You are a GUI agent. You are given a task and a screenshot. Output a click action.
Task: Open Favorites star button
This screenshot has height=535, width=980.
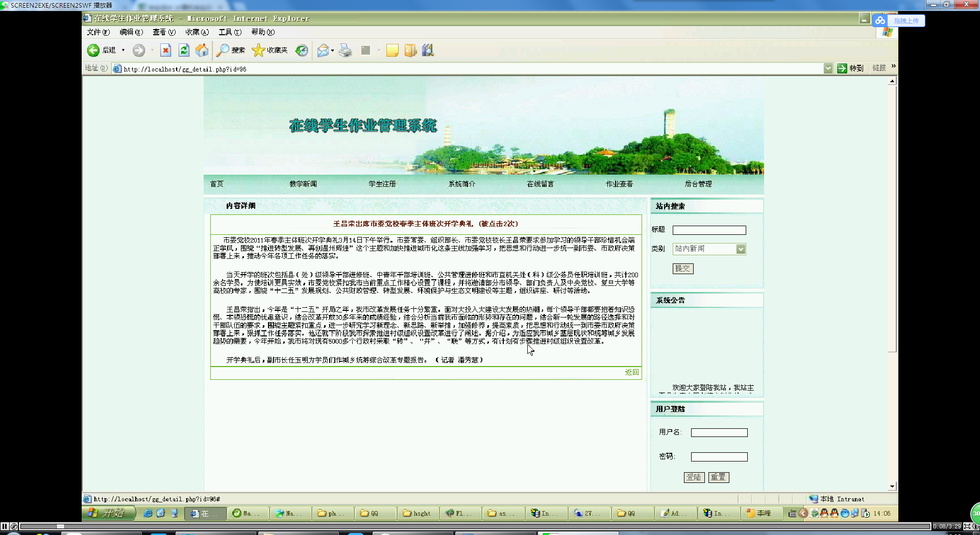(x=270, y=50)
